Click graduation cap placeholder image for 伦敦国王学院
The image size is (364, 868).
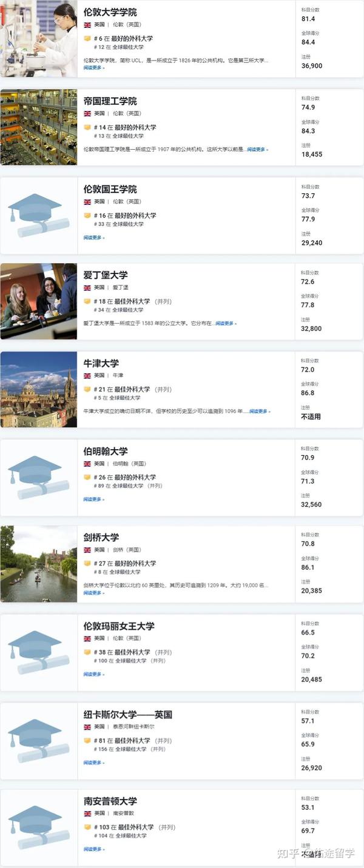[39, 216]
